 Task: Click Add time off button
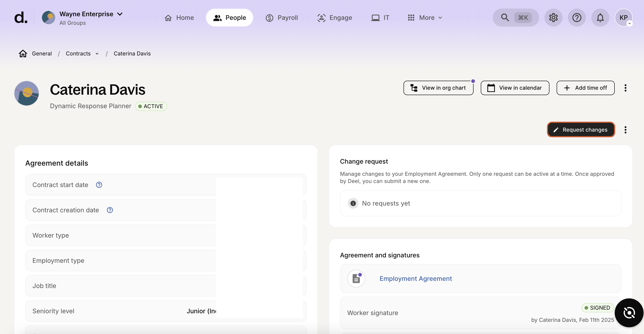pyautogui.click(x=585, y=88)
